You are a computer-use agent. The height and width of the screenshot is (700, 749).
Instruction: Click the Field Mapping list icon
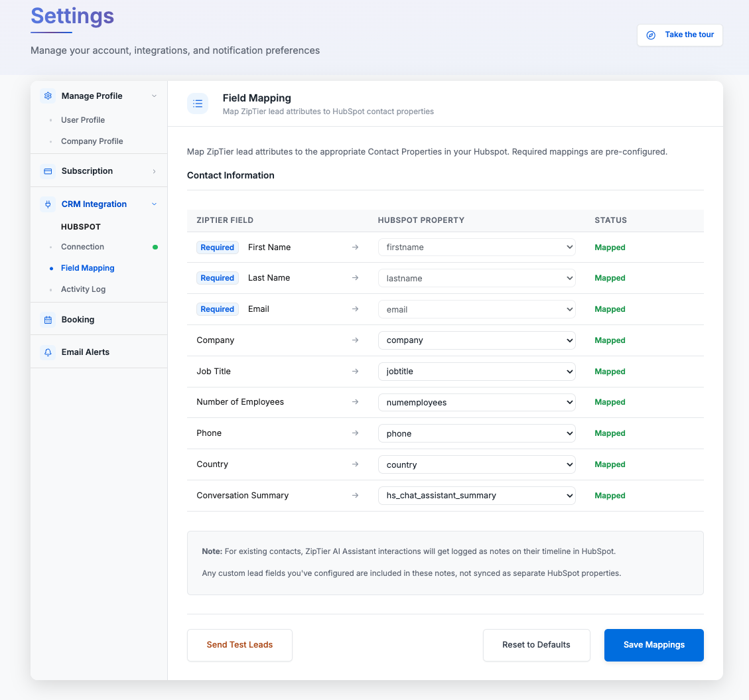198,104
